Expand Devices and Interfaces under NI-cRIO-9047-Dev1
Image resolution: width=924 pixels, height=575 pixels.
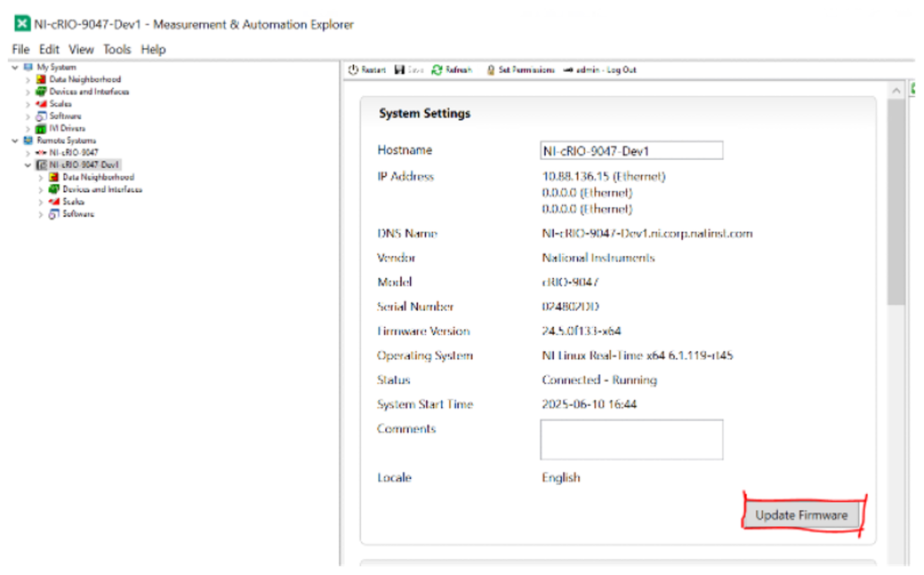pyautogui.click(x=41, y=190)
